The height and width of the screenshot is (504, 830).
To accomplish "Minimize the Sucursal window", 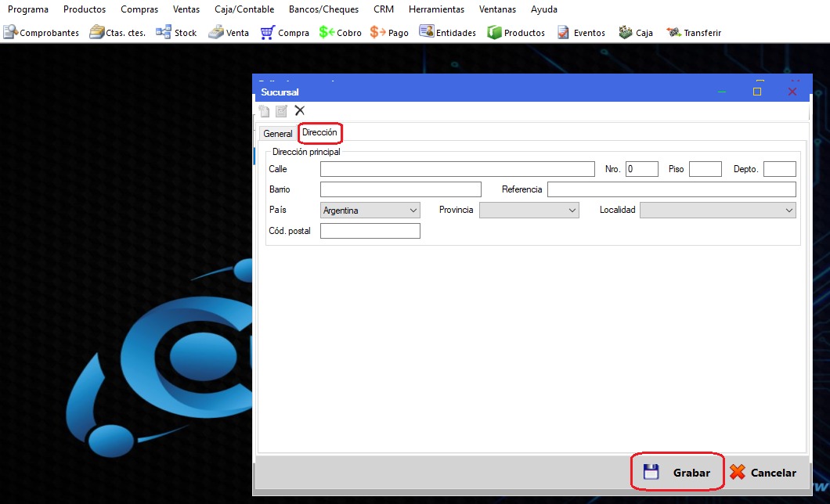I will (721, 92).
